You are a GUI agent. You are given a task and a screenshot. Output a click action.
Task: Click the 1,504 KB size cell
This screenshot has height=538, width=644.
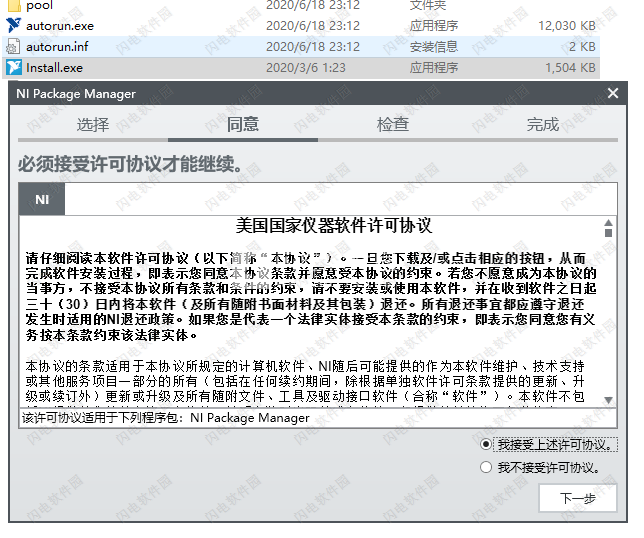click(570, 68)
